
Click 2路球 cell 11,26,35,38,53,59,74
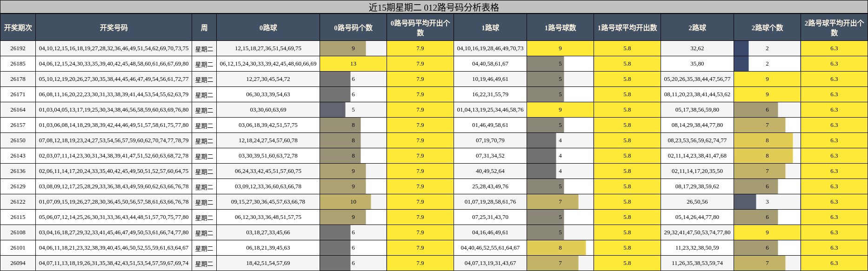[697, 263]
